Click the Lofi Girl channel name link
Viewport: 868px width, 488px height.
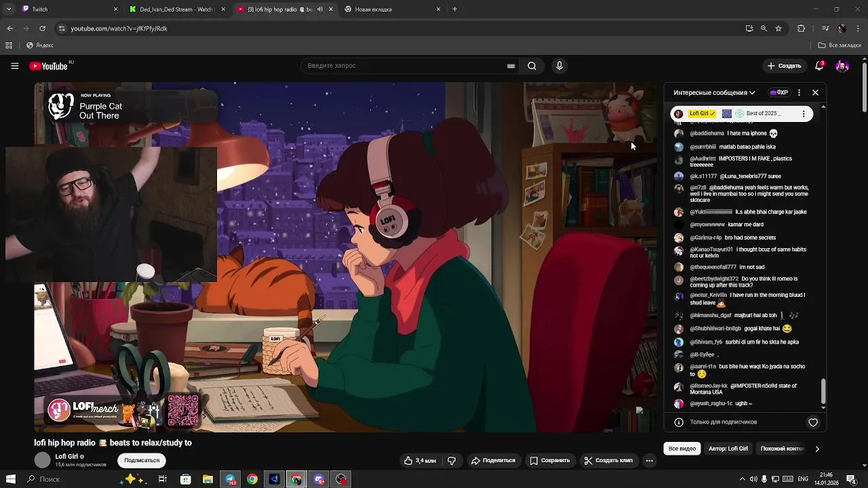click(66, 457)
